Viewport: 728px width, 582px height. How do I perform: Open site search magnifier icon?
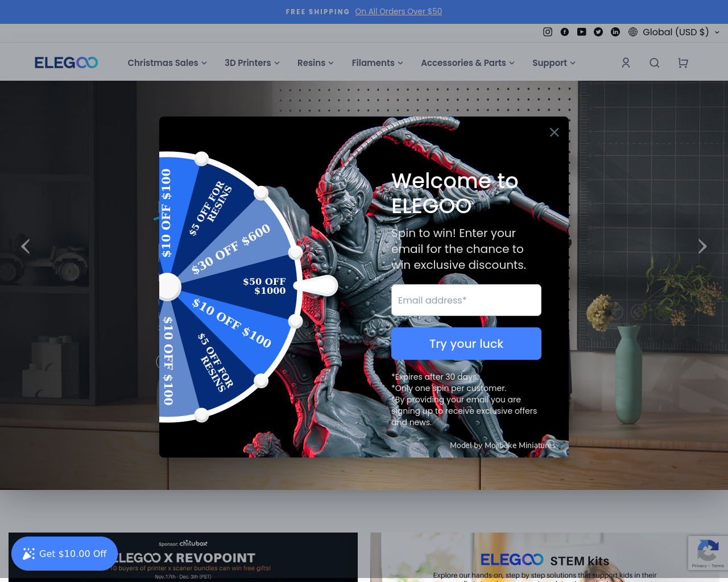[x=655, y=63]
